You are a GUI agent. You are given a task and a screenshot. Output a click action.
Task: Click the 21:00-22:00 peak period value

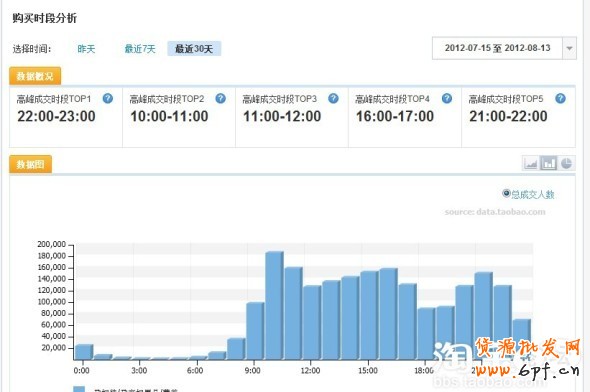(508, 116)
